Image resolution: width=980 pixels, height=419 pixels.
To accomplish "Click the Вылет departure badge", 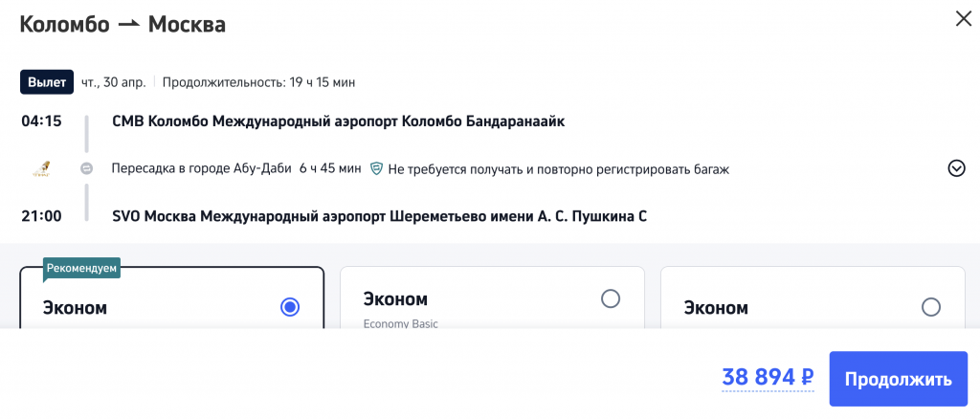I will (x=47, y=82).
